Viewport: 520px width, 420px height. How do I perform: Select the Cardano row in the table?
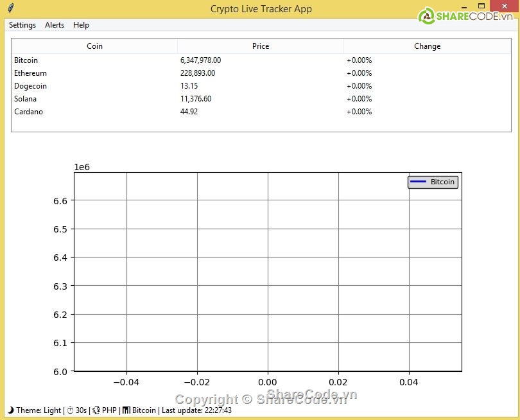click(x=28, y=112)
